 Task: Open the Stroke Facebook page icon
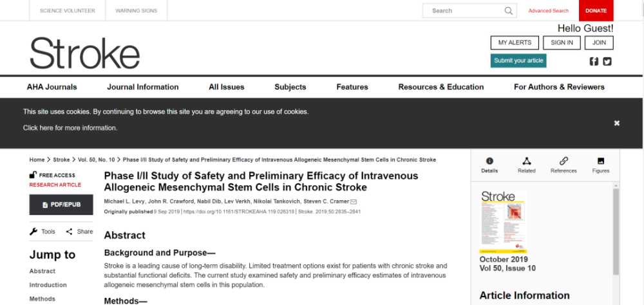point(594,61)
